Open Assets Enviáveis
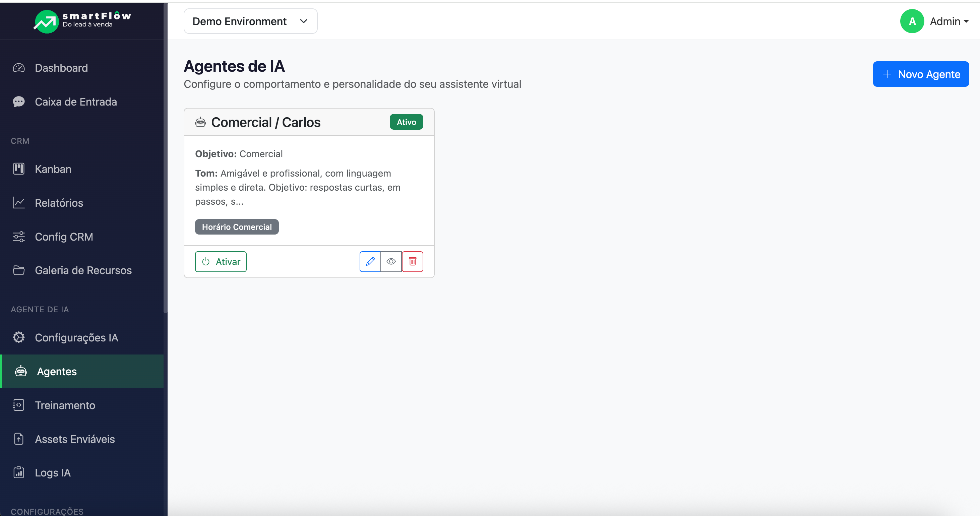This screenshot has height=516, width=980. (x=74, y=439)
